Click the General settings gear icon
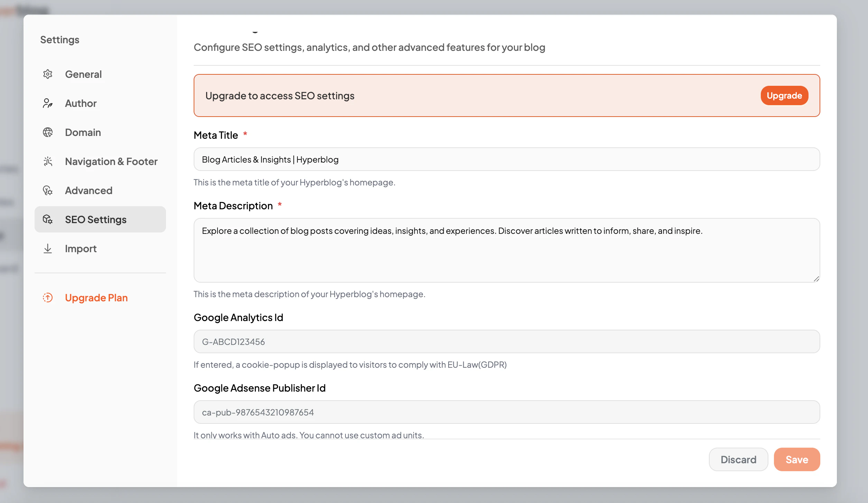868x503 pixels. pyautogui.click(x=48, y=74)
